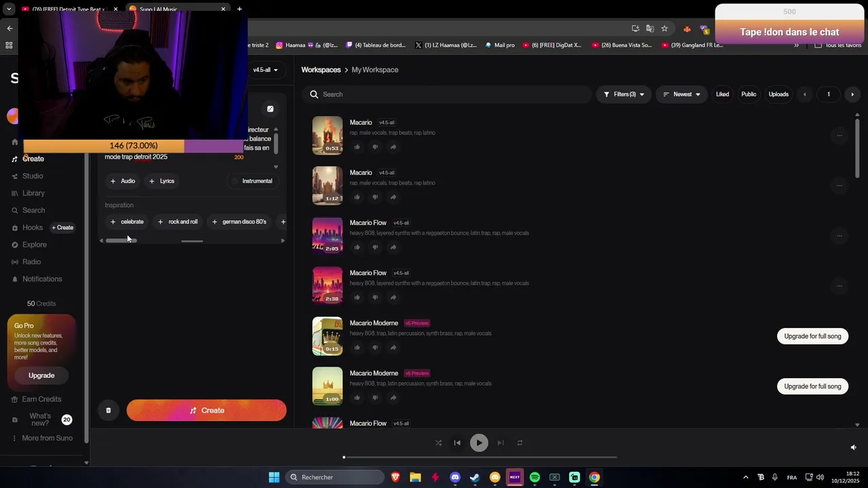Open Studio from the Suno sidebar

32,176
